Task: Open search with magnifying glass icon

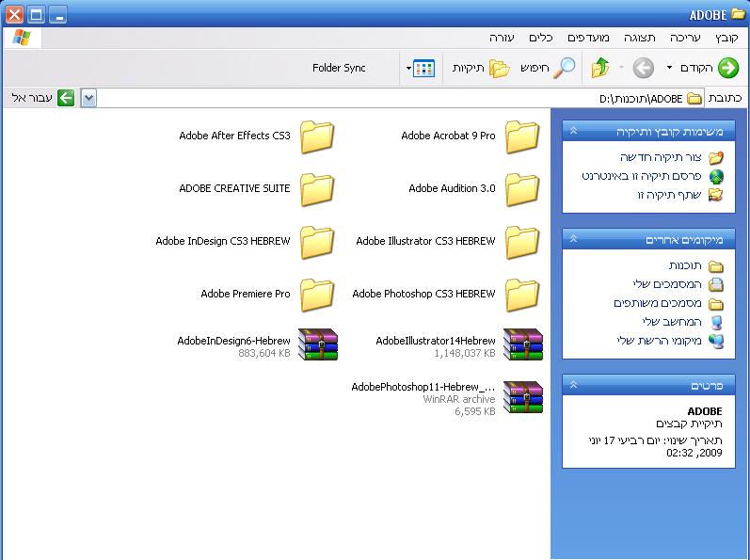Action: point(565,68)
